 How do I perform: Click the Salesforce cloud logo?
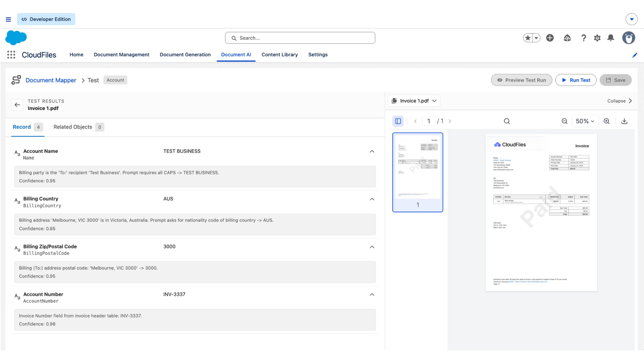[x=16, y=38]
